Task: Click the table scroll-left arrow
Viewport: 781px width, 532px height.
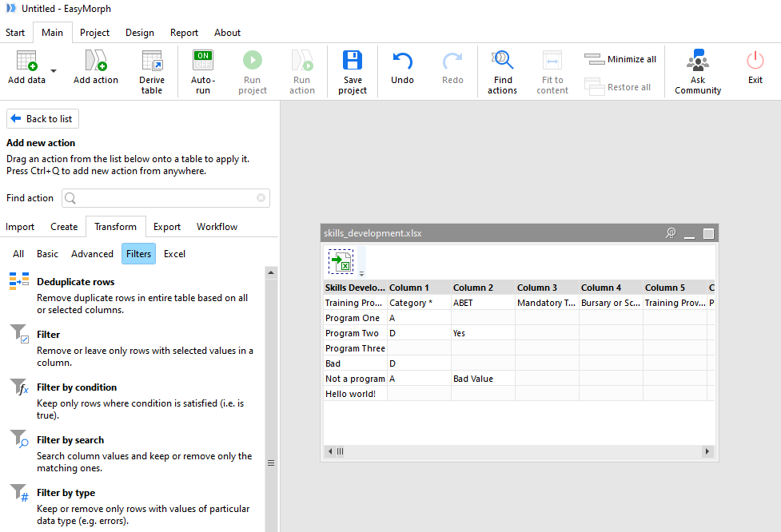Action: tap(329, 451)
